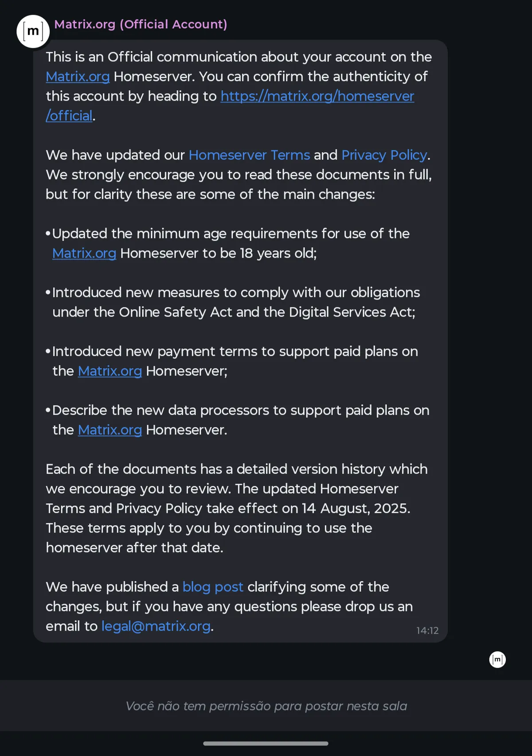Open Matrix.org link in first paragraph
This screenshot has width=532, height=756.
tap(78, 77)
